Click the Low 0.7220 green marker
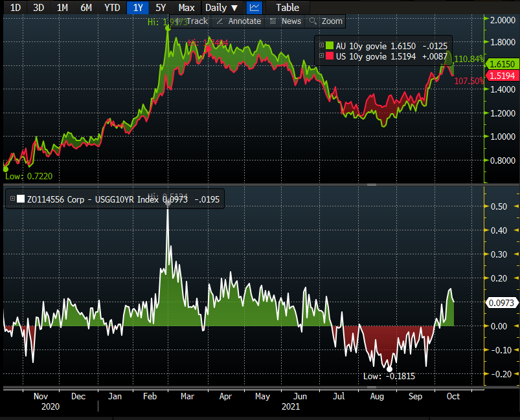The image size is (520, 420). coord(6,169)
